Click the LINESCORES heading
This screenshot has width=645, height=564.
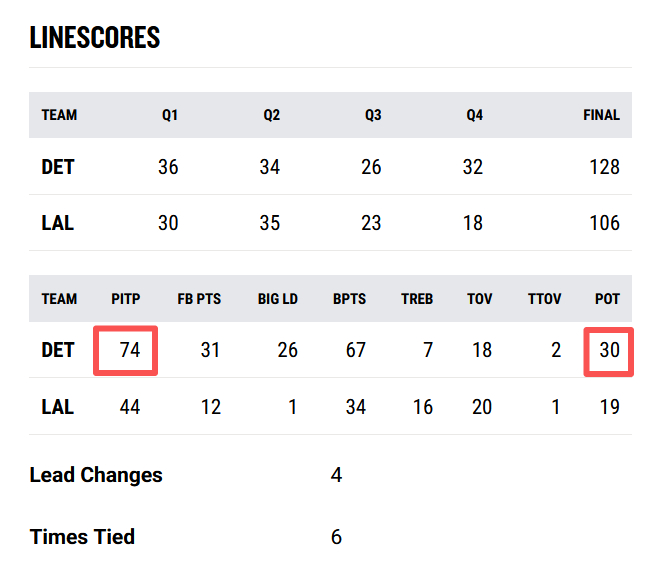(95, 38)
